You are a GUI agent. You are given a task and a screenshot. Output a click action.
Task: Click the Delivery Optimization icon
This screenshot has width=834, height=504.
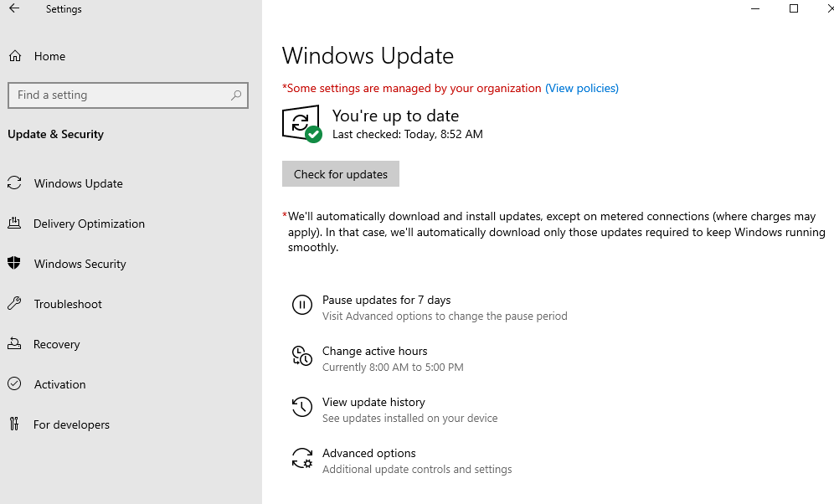tap(14, 224)
